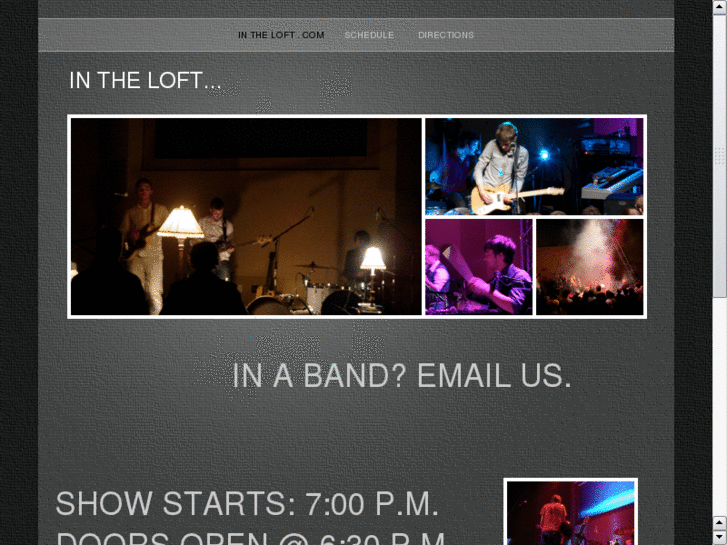
Task: Open the purple-lit drummer photo
Action: (478, 267)
